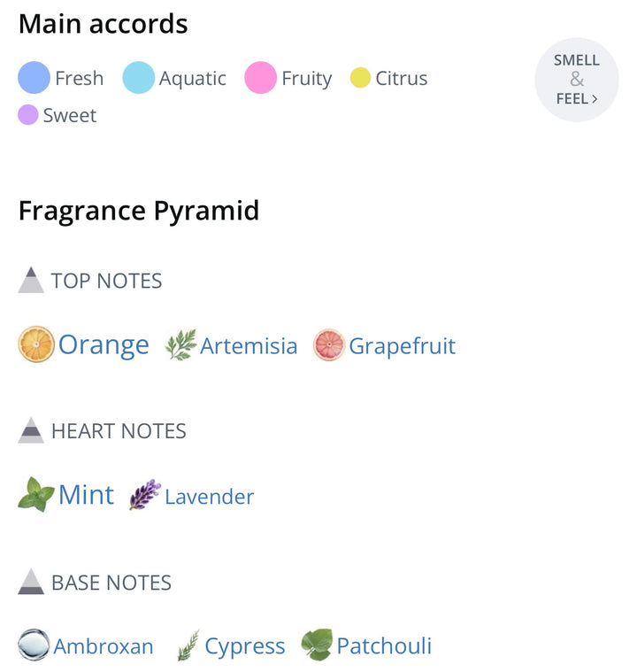Open the Grapefruit note link

click(402, 346)
